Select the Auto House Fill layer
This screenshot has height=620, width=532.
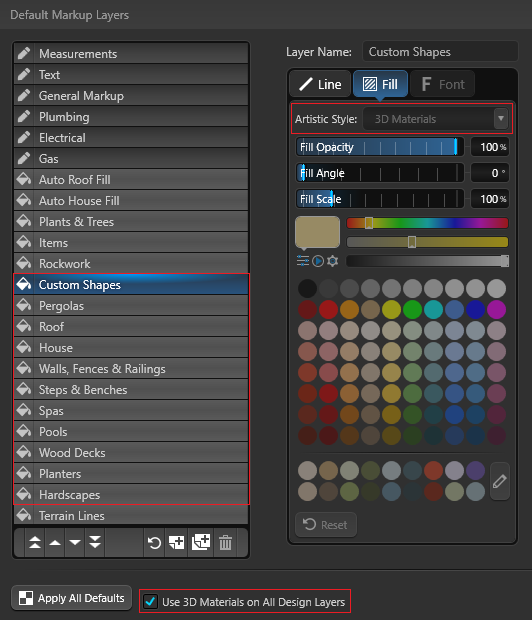131,200
